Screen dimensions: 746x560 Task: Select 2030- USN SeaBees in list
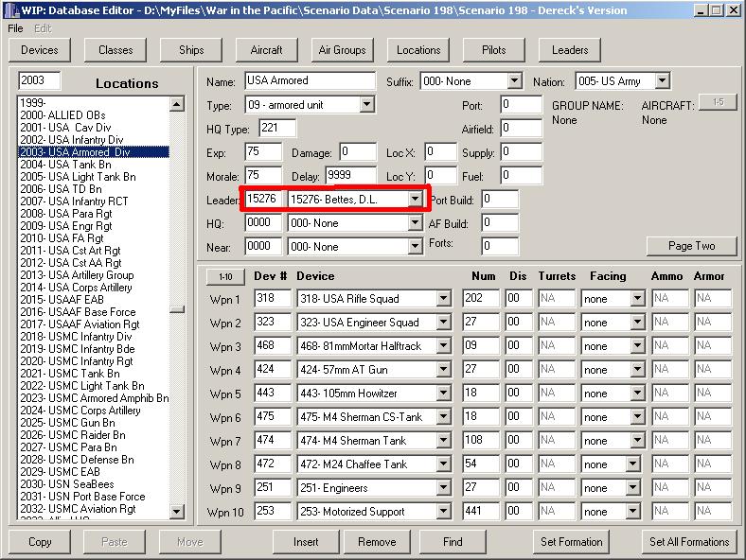(93, 484)
